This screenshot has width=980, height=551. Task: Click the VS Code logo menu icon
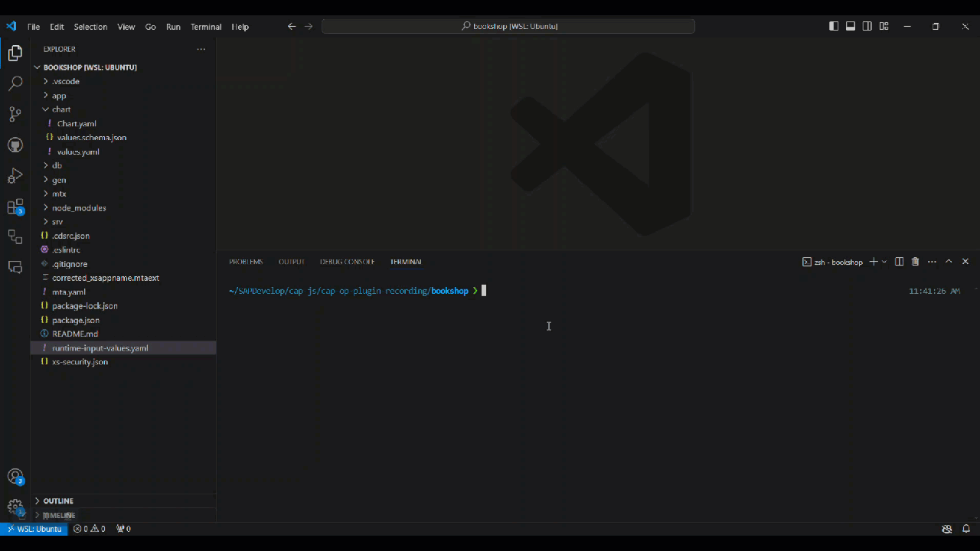pos(11,26)
